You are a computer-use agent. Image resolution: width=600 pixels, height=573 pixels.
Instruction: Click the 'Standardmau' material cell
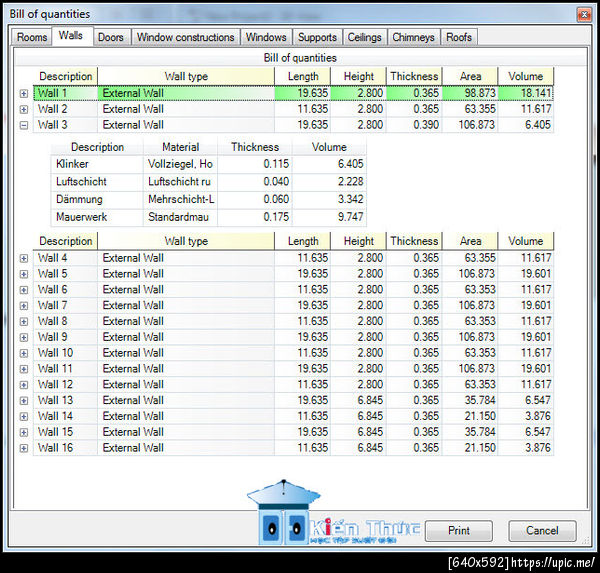point(180,217)
